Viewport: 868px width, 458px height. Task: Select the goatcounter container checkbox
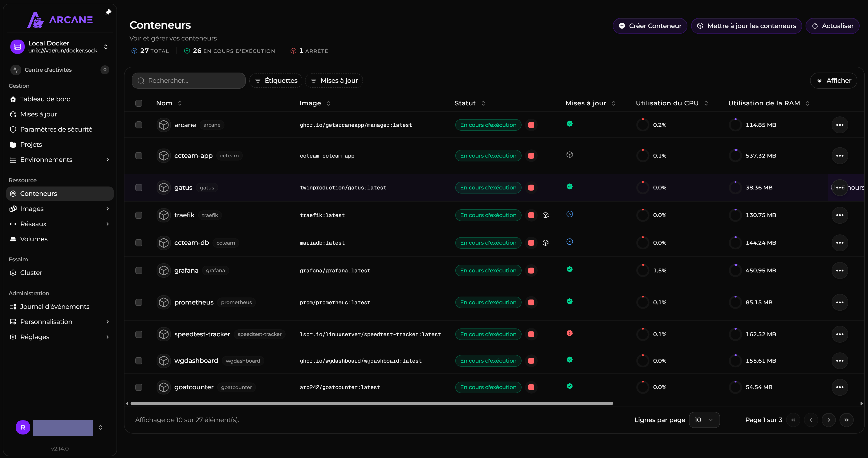(139, 387)
